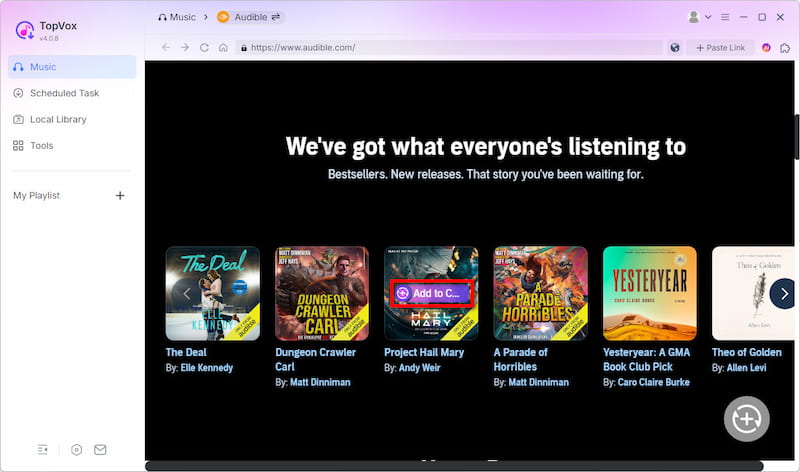Click Theo of Golden title link
Screen dimensions: 800x472
(x=746, y=352)
